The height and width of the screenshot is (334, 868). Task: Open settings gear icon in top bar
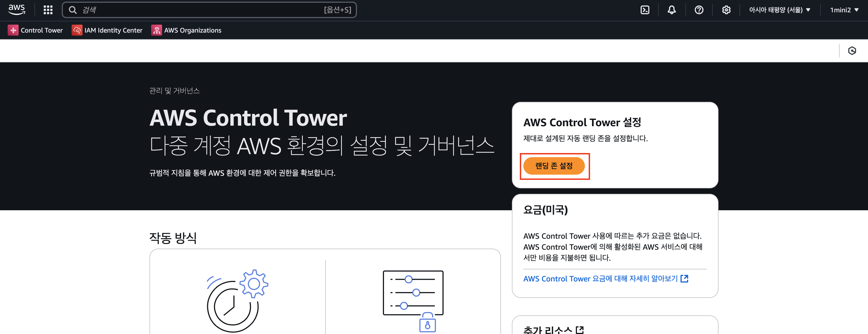pos(726,10)
